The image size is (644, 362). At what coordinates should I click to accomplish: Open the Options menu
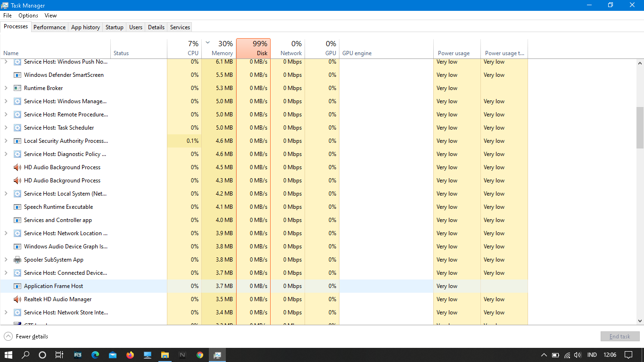[x=28, y=16]
